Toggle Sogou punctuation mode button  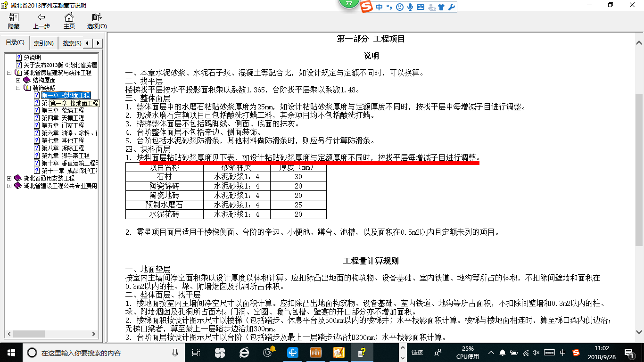389,7
